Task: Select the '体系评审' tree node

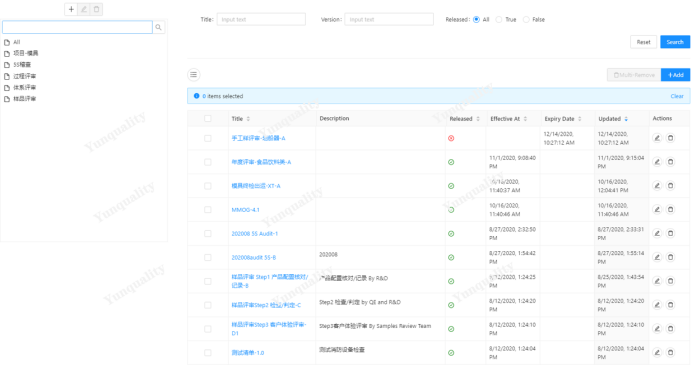Action: point(25,88)
